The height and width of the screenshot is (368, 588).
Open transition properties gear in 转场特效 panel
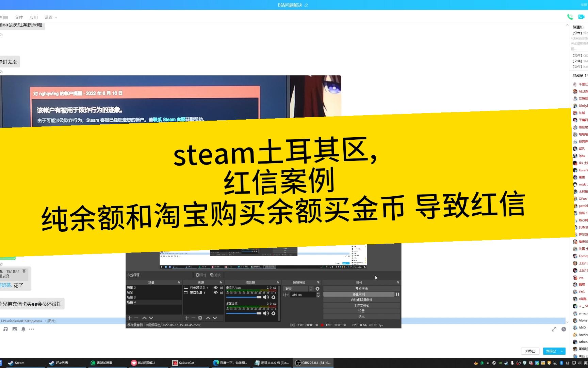pyautogui.click(x=317, y=289)
